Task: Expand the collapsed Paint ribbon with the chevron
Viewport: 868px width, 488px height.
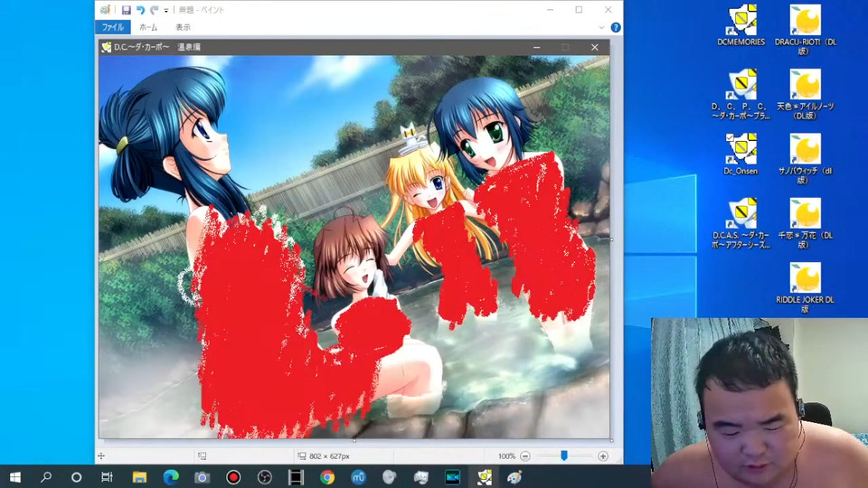Action: (x=601, y=27)
